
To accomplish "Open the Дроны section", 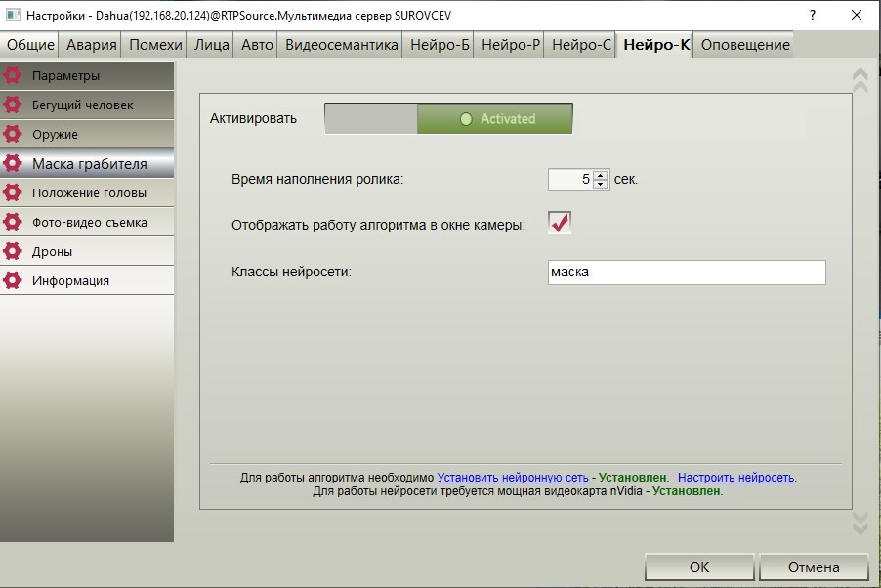I will pos(87,251).
